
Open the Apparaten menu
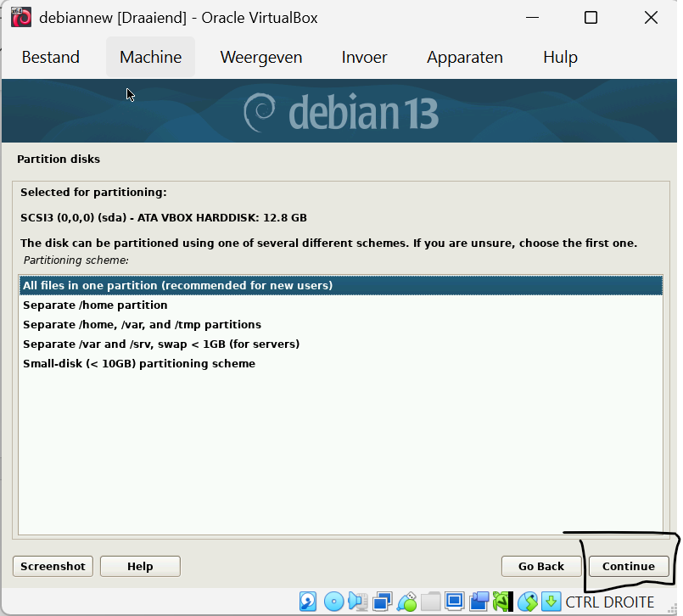point(465,57)
